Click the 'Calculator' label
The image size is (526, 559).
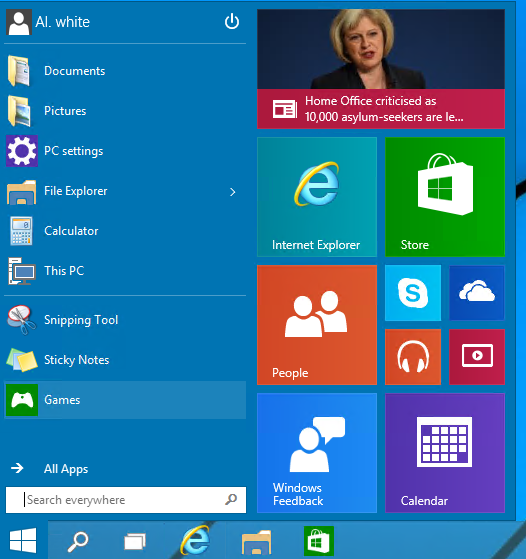click(71, 231)
